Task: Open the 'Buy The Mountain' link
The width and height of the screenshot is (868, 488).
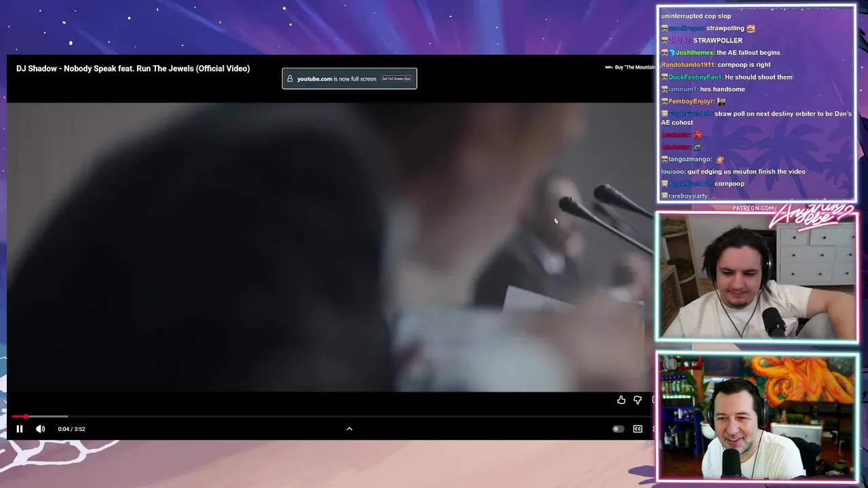Action: pyautogui.click(x=631, y=67)
